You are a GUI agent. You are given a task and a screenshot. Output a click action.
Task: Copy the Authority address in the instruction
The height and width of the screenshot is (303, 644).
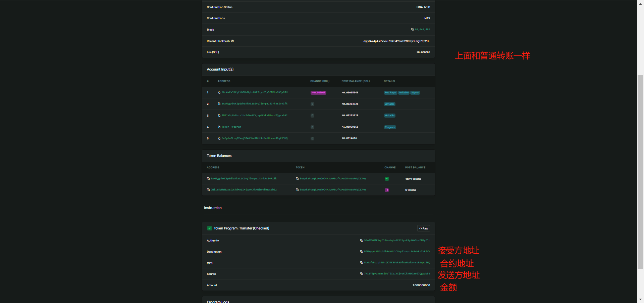362,241
